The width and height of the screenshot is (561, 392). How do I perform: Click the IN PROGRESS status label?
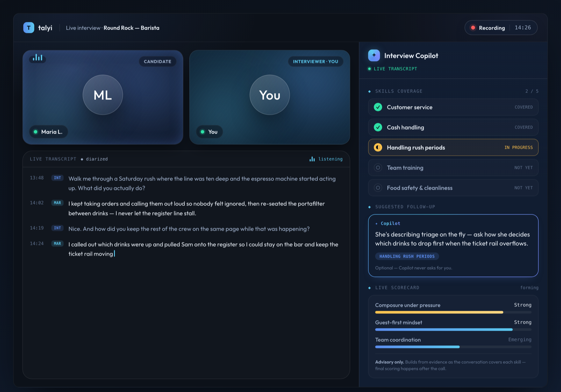(519, 148)
